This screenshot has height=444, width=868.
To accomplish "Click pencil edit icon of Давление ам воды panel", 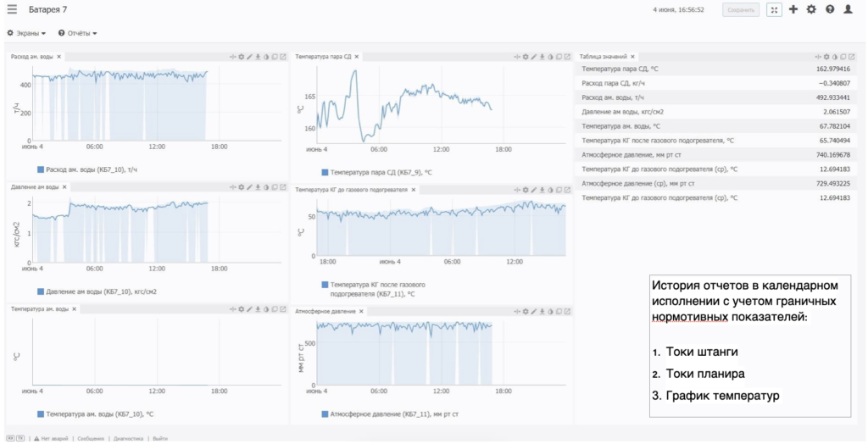I will click(x=250, y=187).
